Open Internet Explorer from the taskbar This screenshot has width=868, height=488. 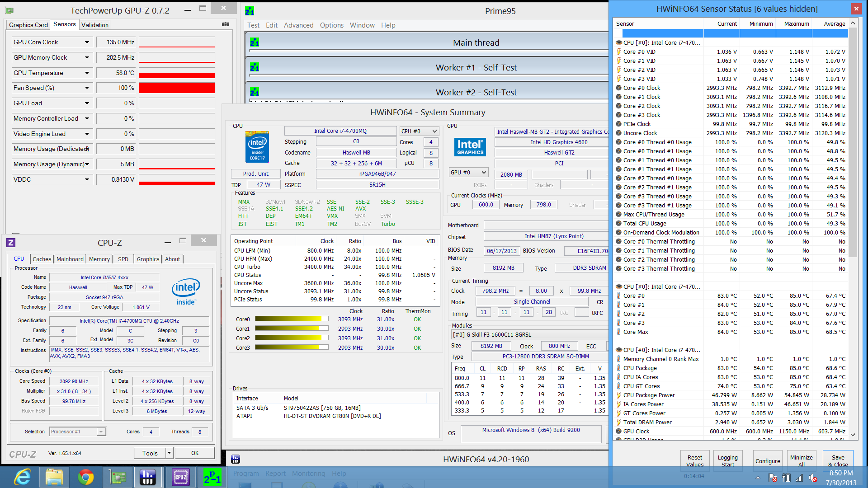click(22, 477)
